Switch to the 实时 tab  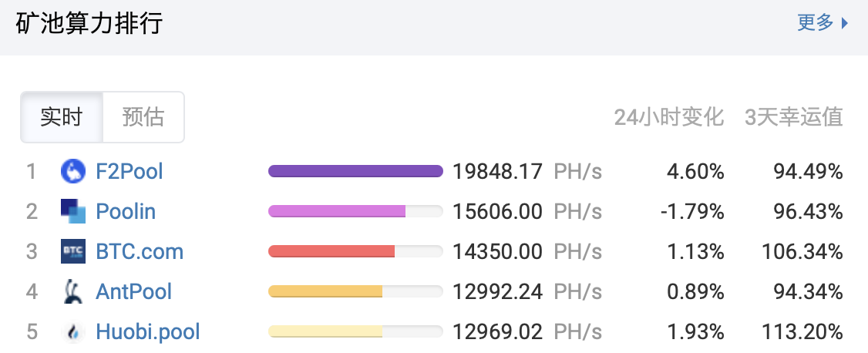coord(62,117)
